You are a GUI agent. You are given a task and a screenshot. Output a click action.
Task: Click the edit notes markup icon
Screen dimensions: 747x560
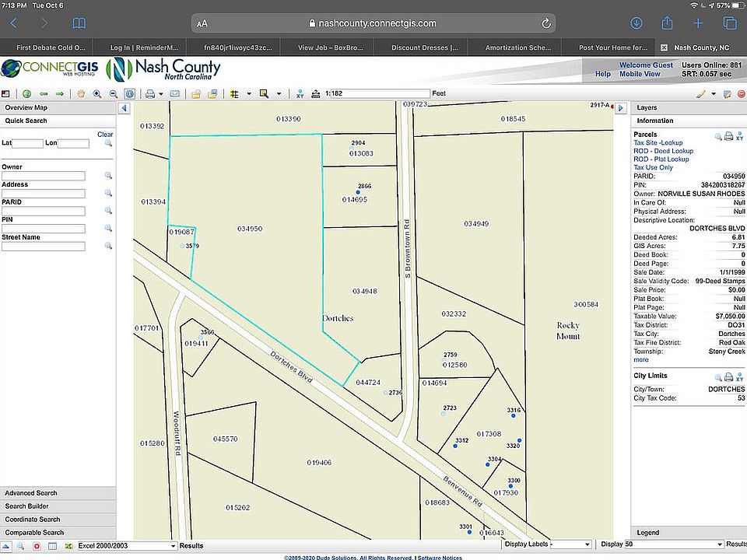point(728,94)
